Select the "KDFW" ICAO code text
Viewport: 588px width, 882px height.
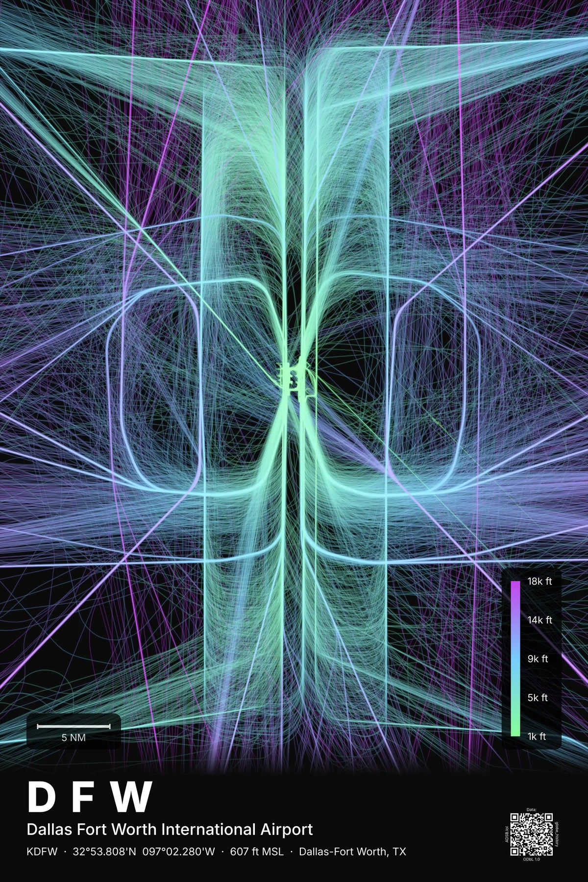pos(42,852)
